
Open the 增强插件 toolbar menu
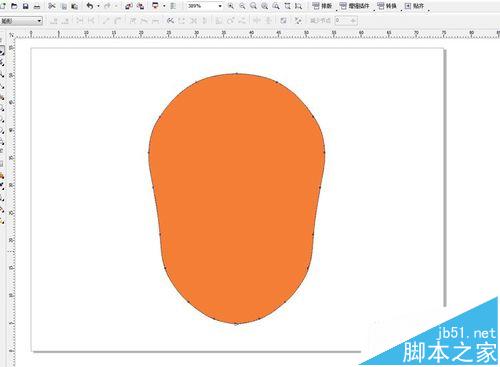click(355, 6)
